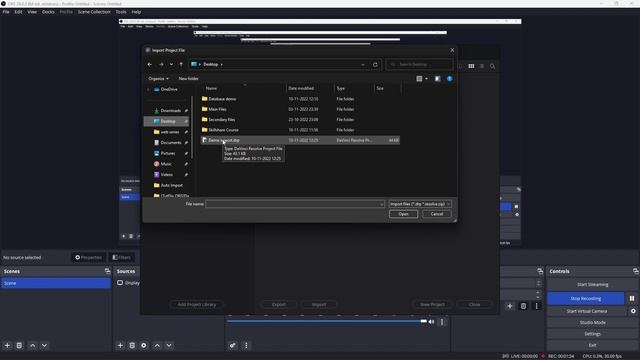Go back in the Import Project File dialog
This screenshot has width=640, height=360.
pos(150,64)
